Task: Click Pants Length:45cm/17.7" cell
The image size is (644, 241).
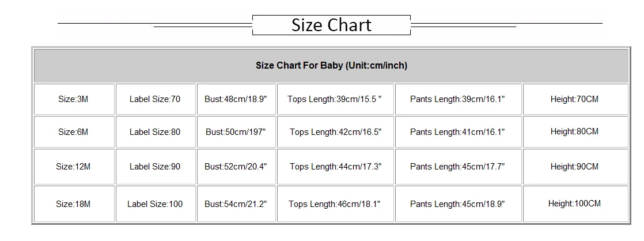Action: click(458, 167)
